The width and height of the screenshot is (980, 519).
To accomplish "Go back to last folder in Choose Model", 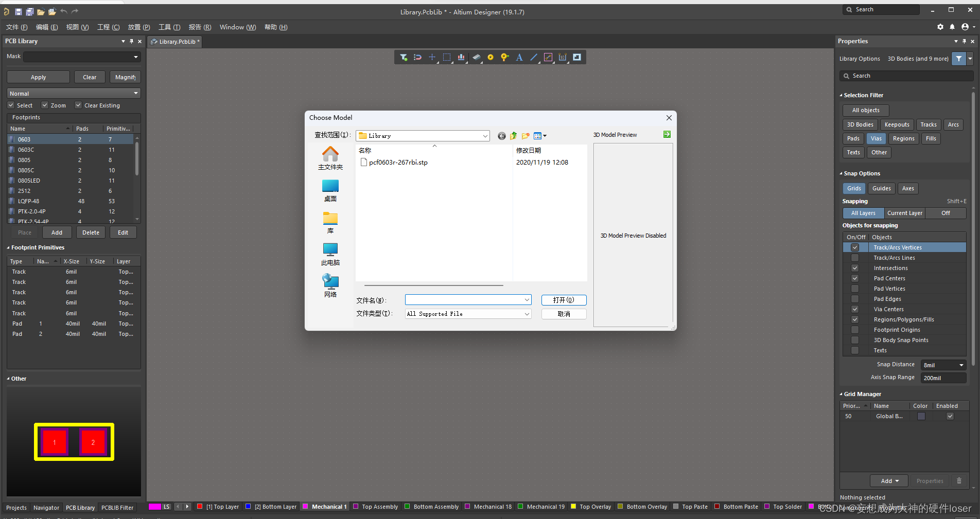I will tap(502, 136).
